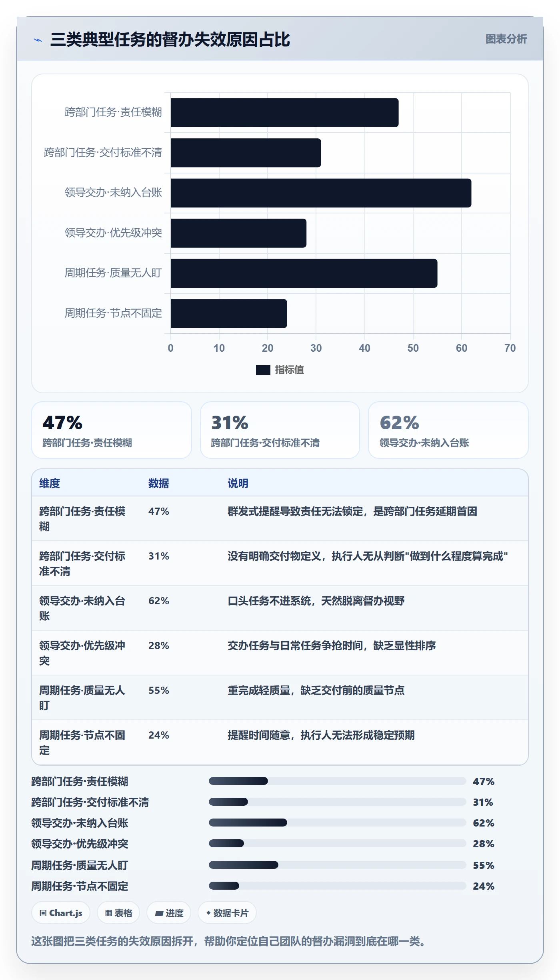The image size is (560, 980).
Task: Click the 跨部门任务·交付标准不清 31% progress bar
Action: [x=338, y=802]
